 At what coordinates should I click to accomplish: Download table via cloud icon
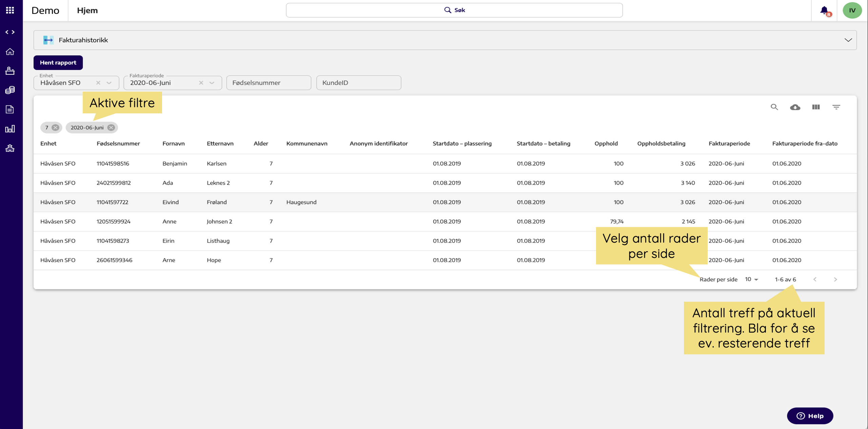pos(795,107)
